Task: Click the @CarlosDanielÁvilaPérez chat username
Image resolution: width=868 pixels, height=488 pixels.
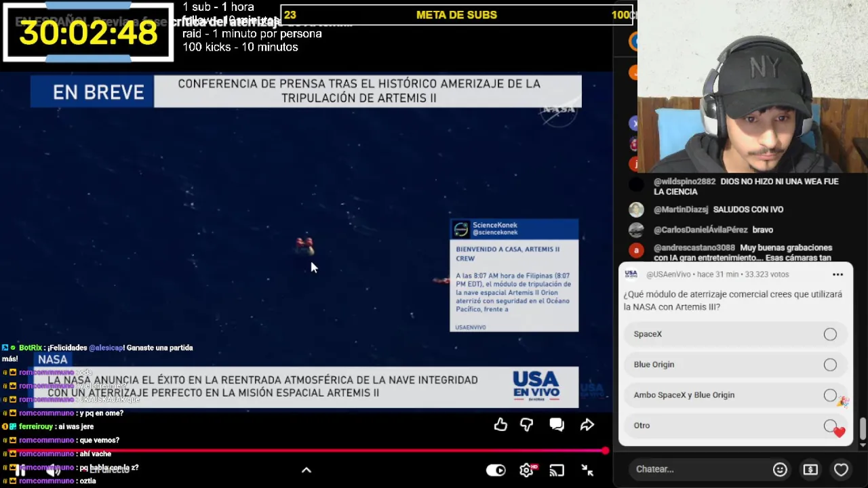Action: [x=701, y=230]
